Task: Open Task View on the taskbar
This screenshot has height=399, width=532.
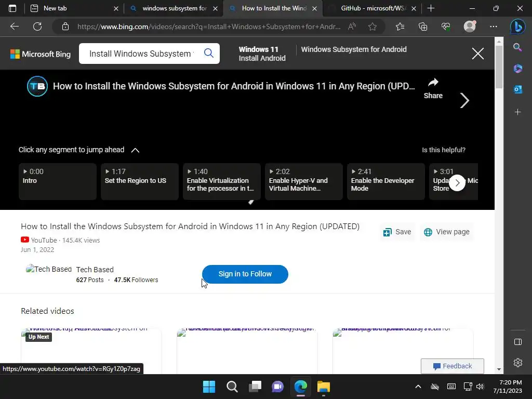Action: coord(255,387)
